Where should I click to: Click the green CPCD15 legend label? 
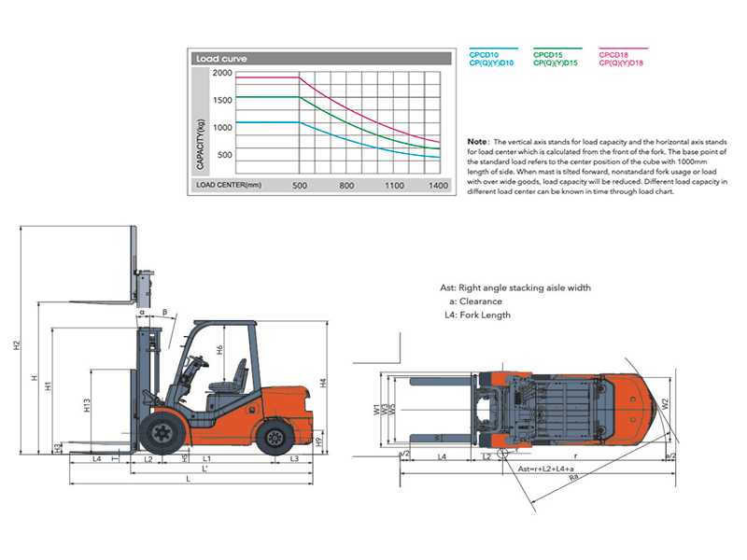tap(548, 55)
